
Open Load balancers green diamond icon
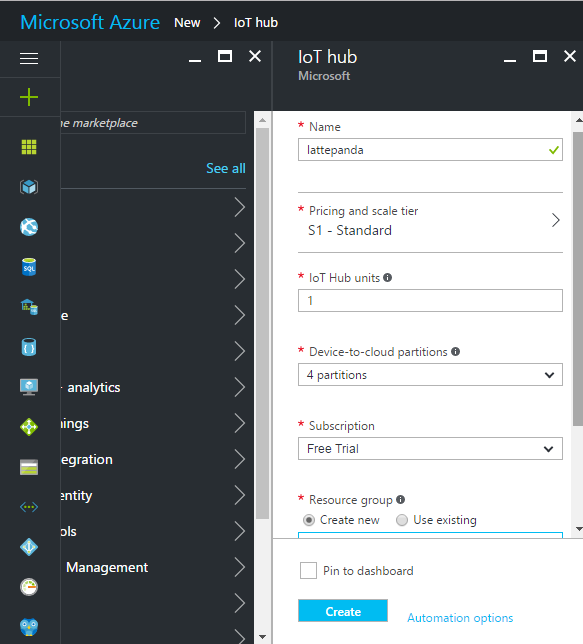[29, 427]
